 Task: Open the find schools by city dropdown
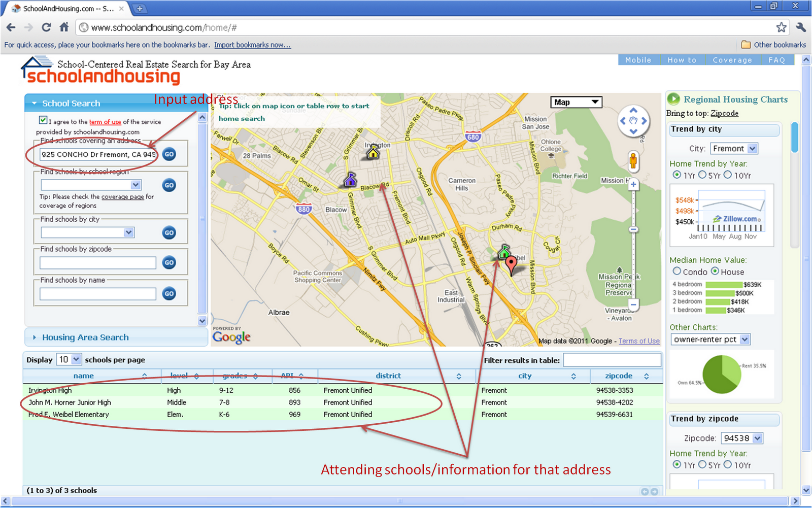[x=87, y=232]
